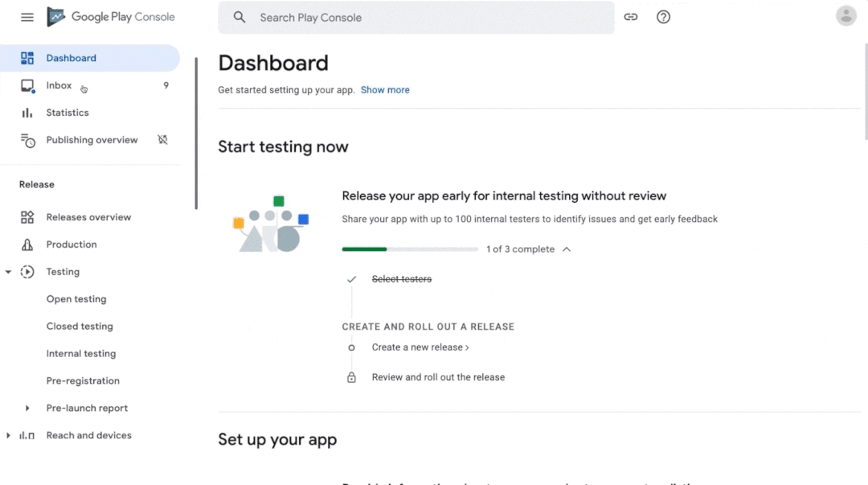Click the Dashboard grid icon
Viewport: 868px width, 485px height.
(x=27, y=58)
